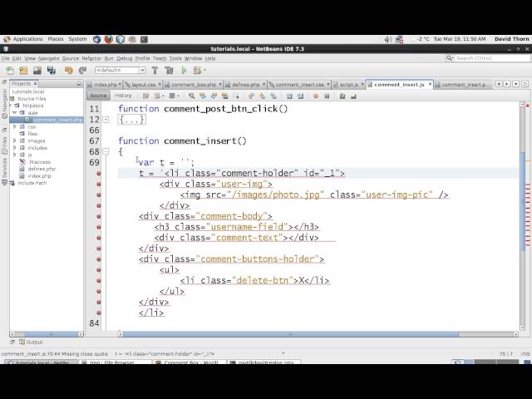Expand the folded code block on line 12

(106, 120)
